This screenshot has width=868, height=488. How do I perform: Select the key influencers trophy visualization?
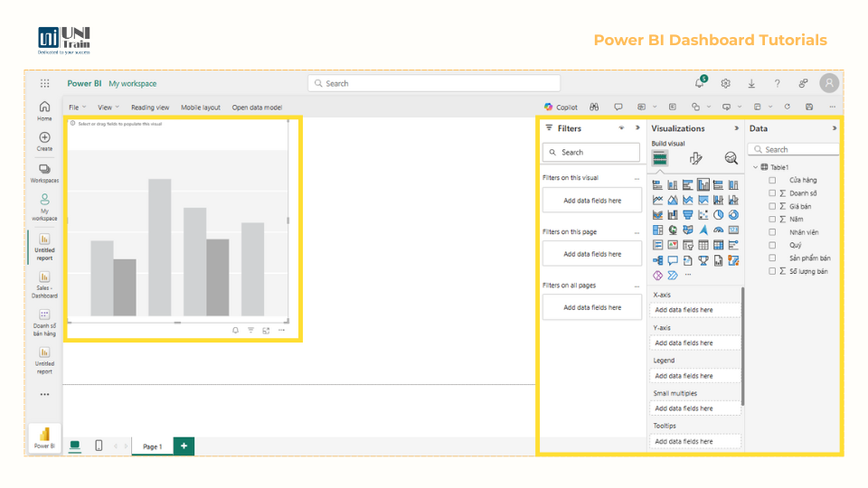pos(703,260)
